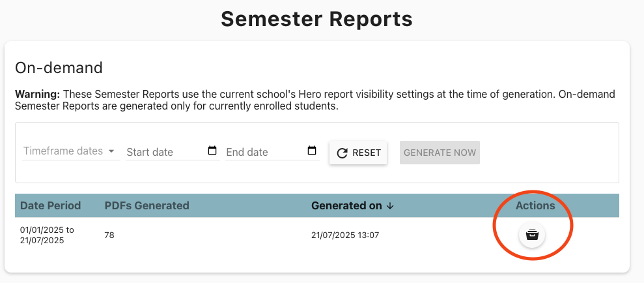Click the Semester Reports page title
644x283 pixels.
pos(316,20)
